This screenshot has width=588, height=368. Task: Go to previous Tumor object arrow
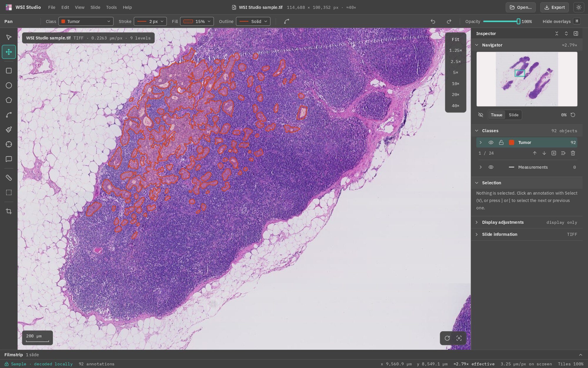534,153
